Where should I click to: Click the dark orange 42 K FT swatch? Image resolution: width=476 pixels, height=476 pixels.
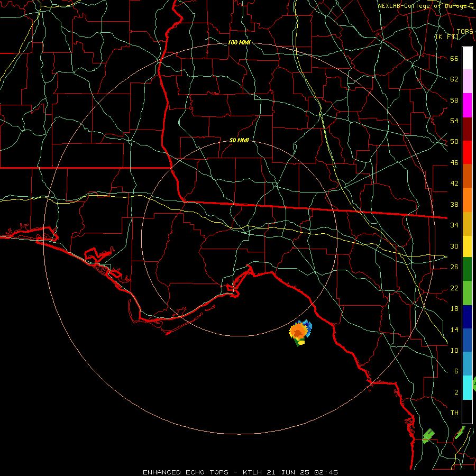tap(467, 176)
